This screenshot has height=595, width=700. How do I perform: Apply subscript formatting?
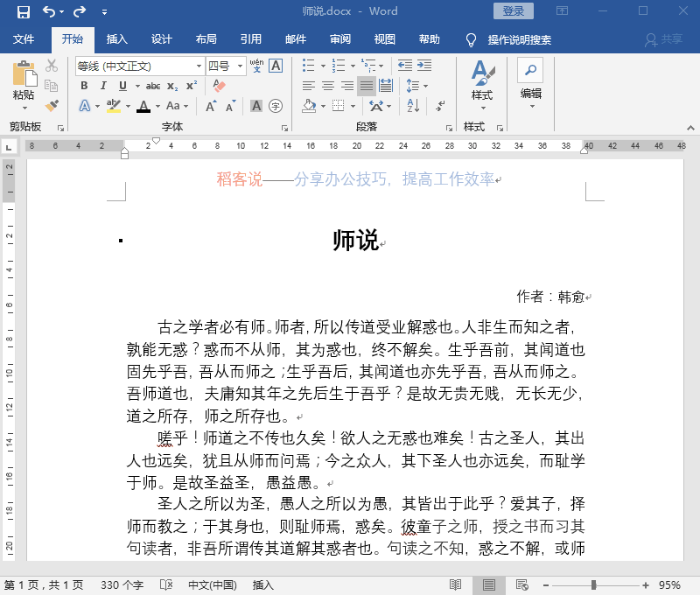(171, 86)
